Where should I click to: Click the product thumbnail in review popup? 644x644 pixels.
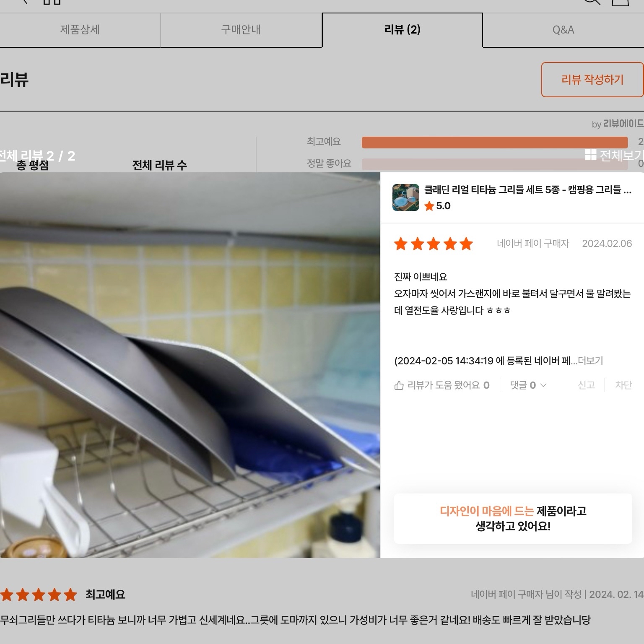pyautogui.click(x=406, y=197)
